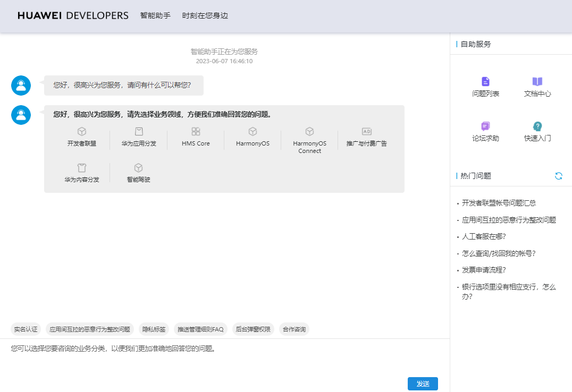Open hot question 银行选项里没有相应支行
The image size is (572, 392).
[509, 292]
